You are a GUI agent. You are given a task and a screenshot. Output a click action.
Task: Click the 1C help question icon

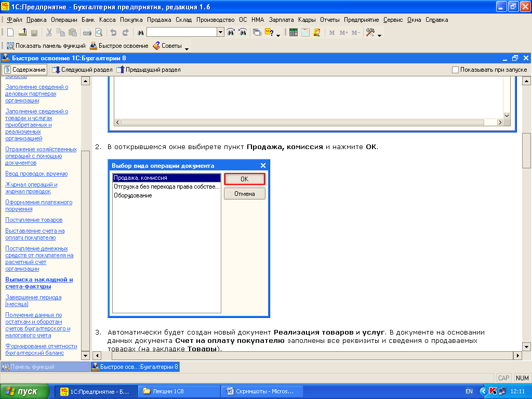pyautogui.click(x=270, y=33)
